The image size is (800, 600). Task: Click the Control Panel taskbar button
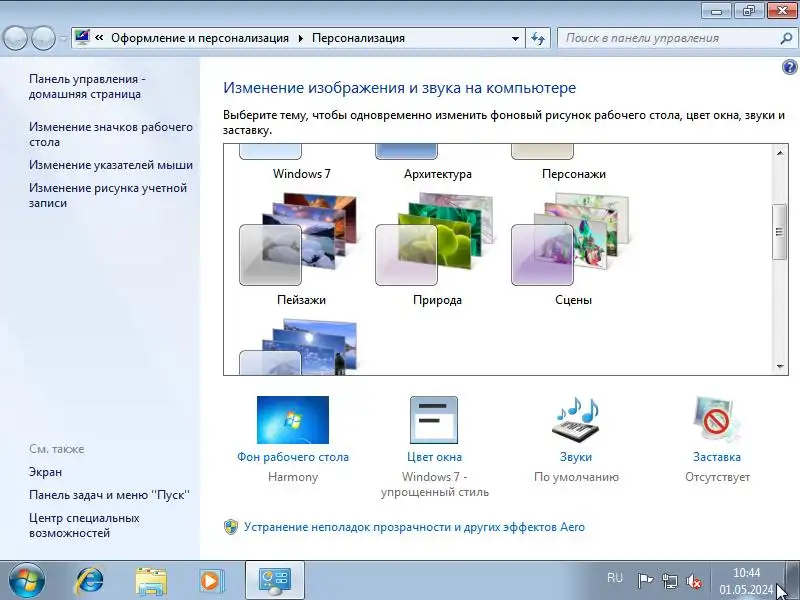(x=275, y=581)
